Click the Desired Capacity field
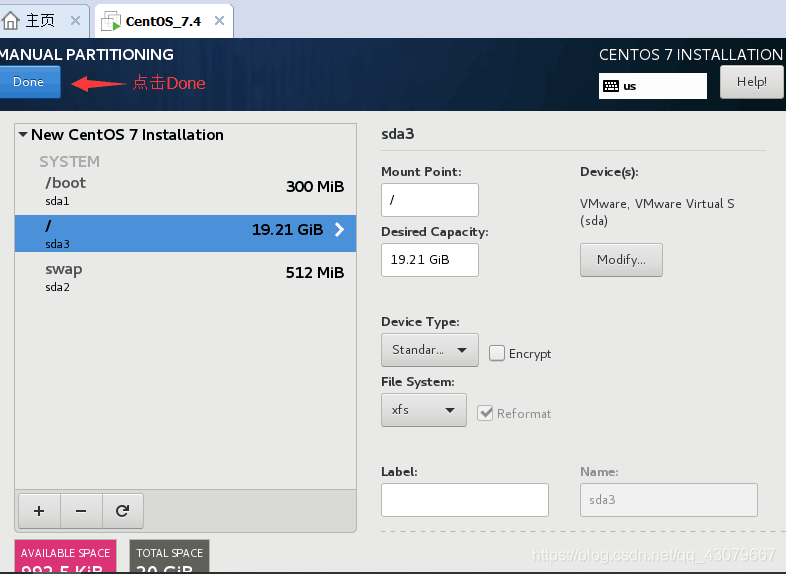This screenshot has width=786, height=574. (430, 260)
